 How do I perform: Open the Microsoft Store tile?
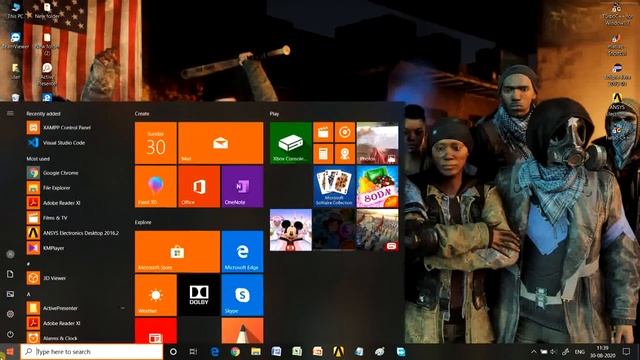click(178, 252)
